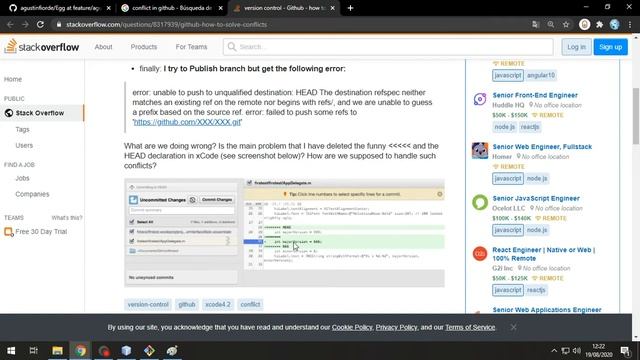Show hidden system tray icons

tap(554, 351)
